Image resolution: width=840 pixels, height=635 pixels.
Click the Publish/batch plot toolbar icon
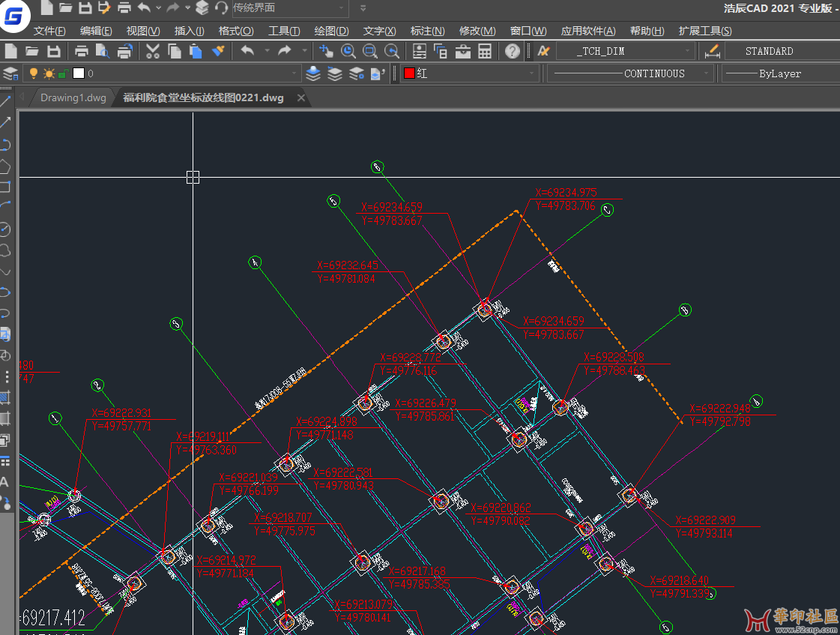point(124,52)
